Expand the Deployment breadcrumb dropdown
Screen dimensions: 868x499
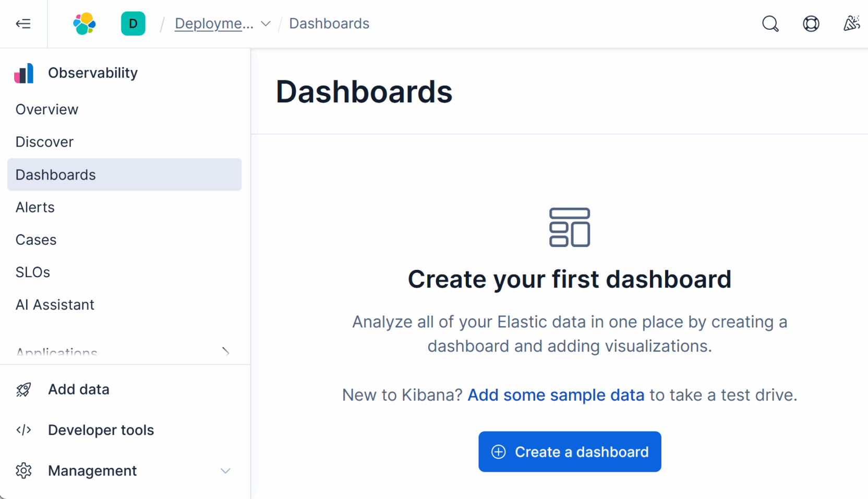tap(266, 23)
